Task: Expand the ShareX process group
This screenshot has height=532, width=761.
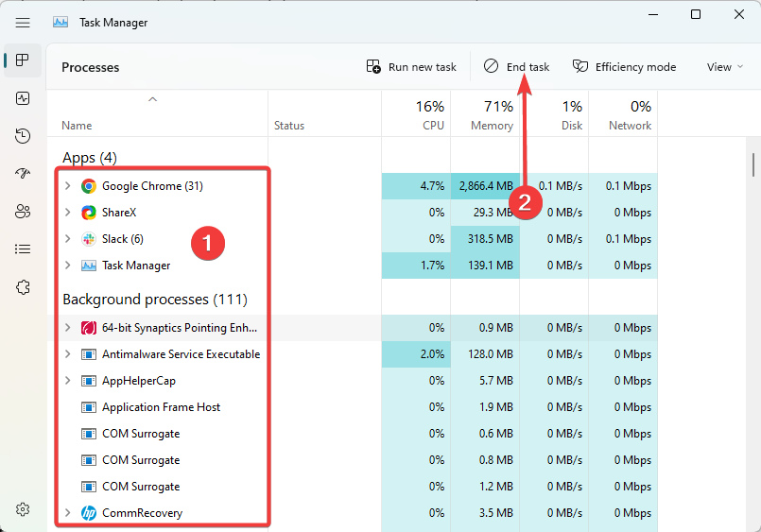Action: click(68, 212)
